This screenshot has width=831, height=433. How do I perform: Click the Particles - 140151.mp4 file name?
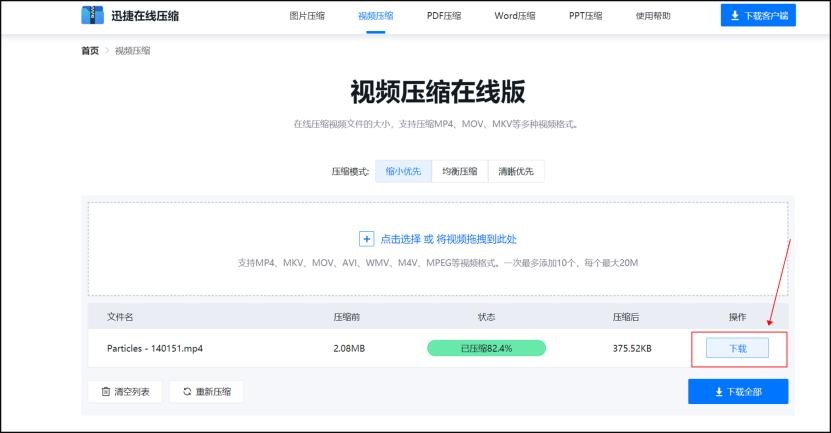(x=155, y=348)
